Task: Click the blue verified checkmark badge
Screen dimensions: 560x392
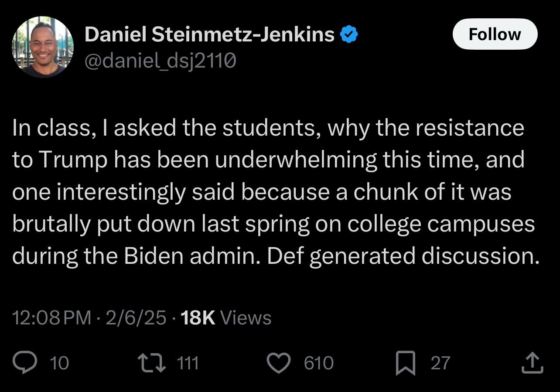Action: click(349, 34)
